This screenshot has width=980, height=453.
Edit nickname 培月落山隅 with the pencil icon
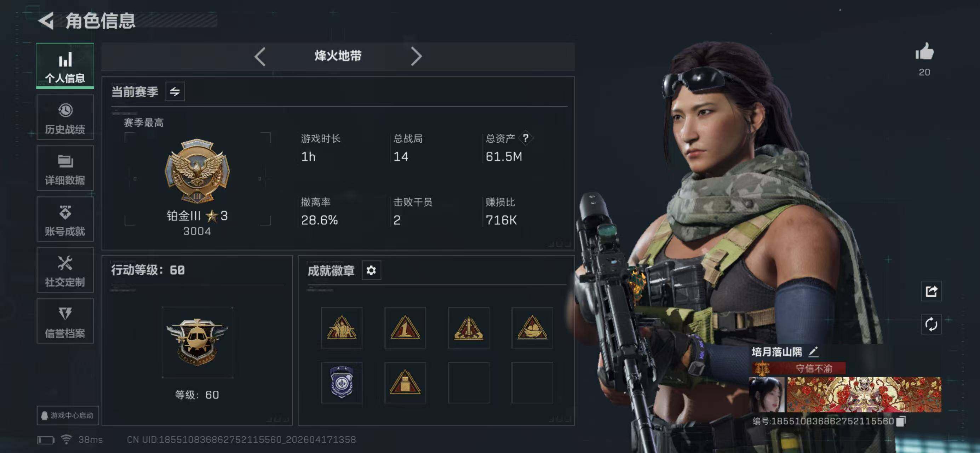point(813,352)
